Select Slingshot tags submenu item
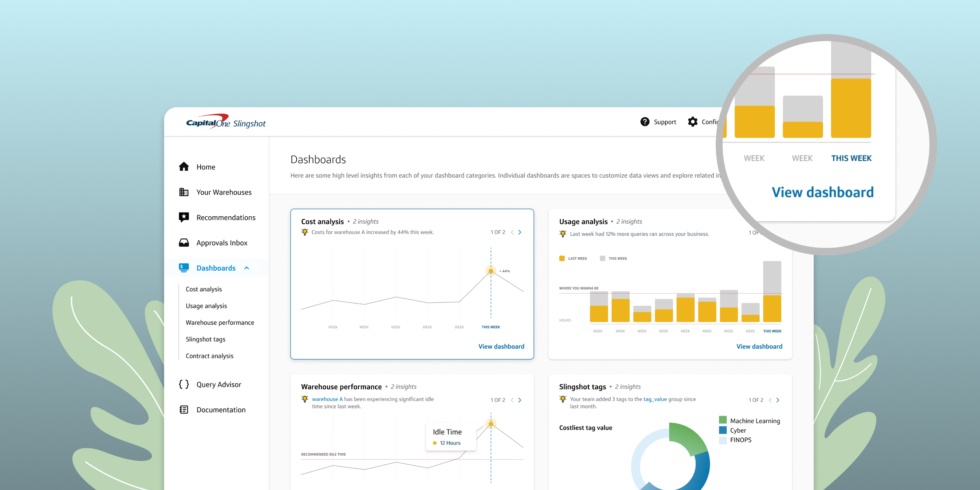Image resolution: width=980 pixels, height=490 pixels. point(206,339)
